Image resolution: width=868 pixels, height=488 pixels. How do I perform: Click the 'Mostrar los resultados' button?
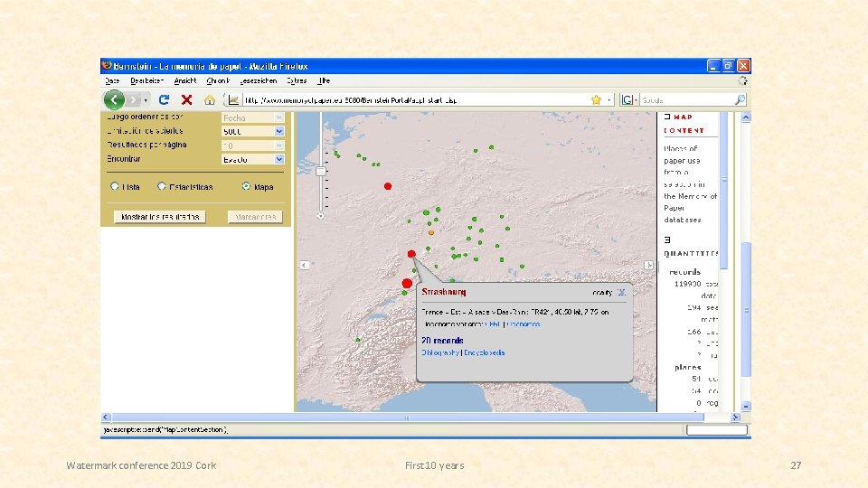tap(159, 217)
